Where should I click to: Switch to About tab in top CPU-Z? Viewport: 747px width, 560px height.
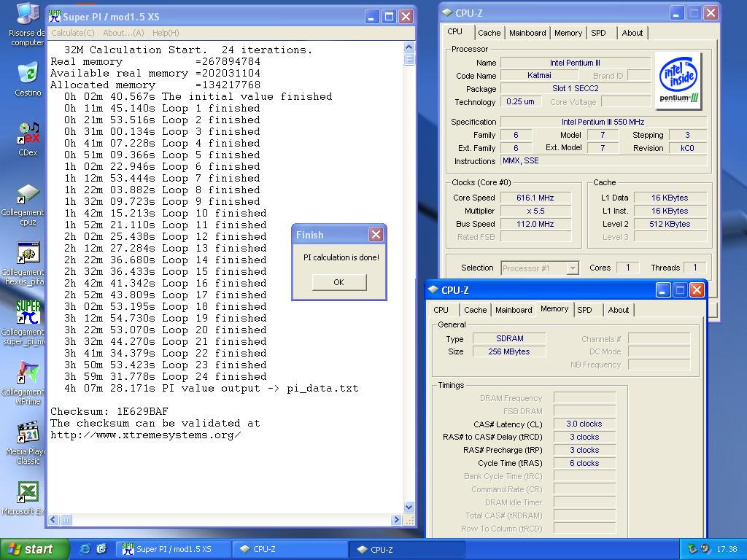(632, 33)
